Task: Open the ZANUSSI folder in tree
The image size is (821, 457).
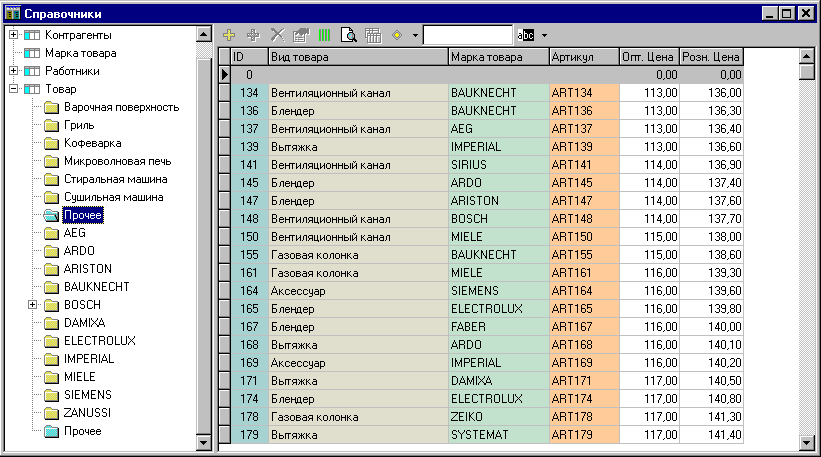Action: point(87,413)
